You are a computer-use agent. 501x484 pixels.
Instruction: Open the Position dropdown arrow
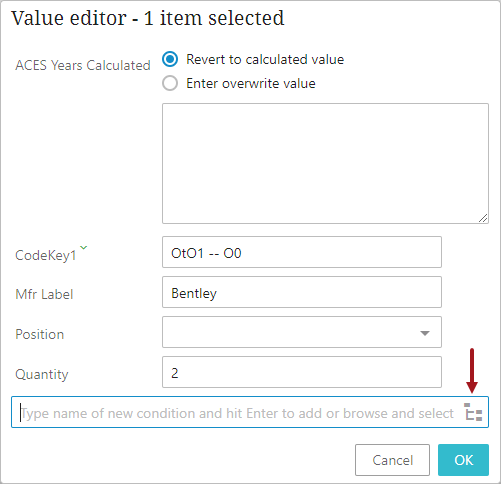(425, 333)
